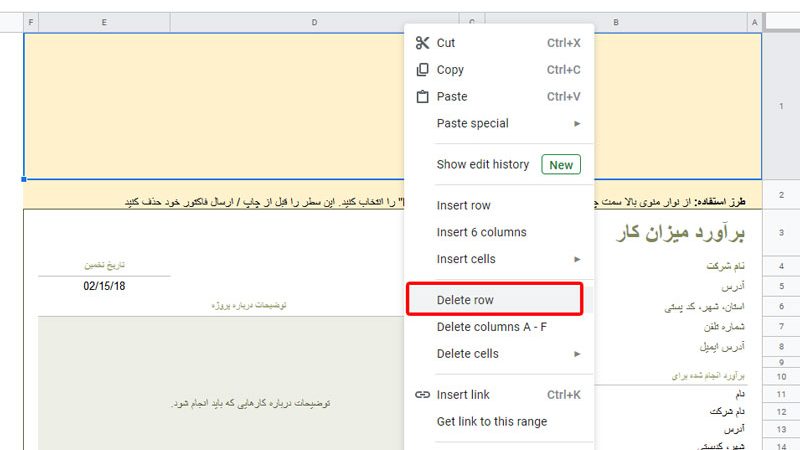Select Get link to this range
This screenshot has width=800, height=450.
(x=491, y=421)
